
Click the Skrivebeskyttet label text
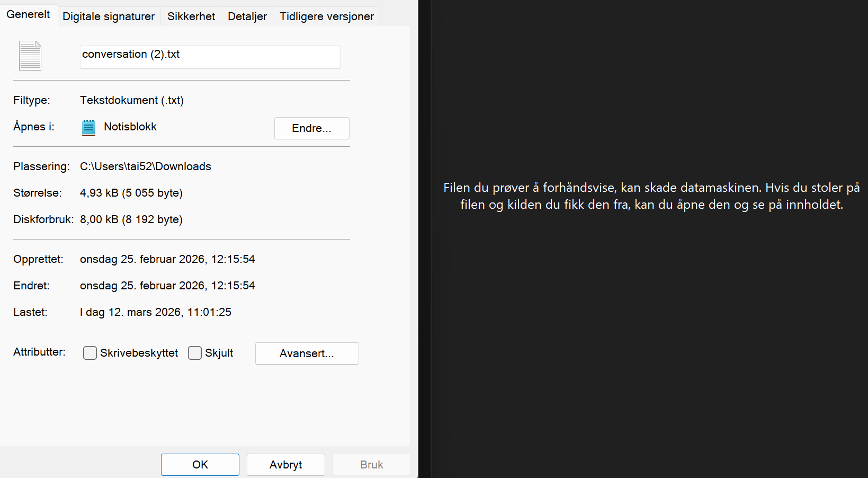click(x=139, y=353)
